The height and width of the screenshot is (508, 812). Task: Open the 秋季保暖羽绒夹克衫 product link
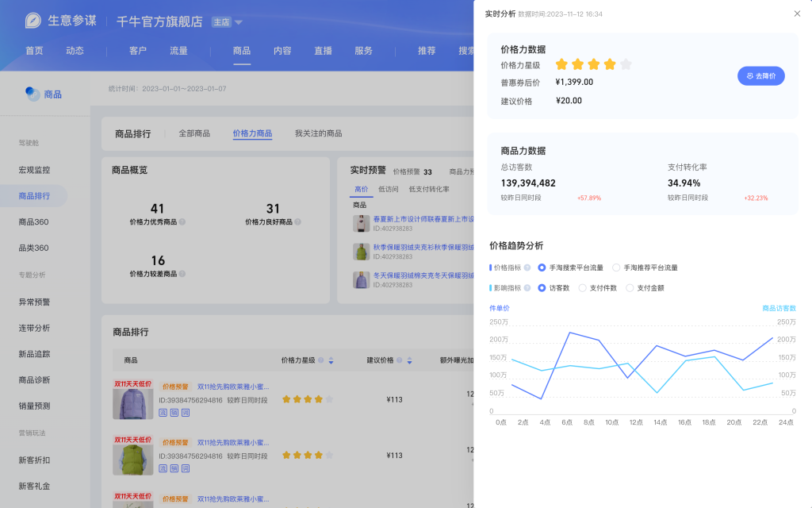point(423,248)
